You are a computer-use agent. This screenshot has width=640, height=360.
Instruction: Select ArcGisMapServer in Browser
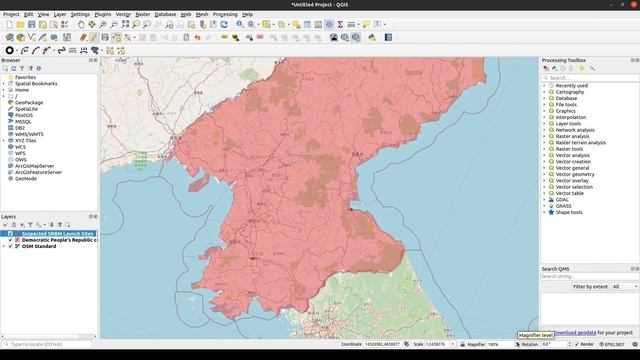pyautogui.click(x=34, y=166)
